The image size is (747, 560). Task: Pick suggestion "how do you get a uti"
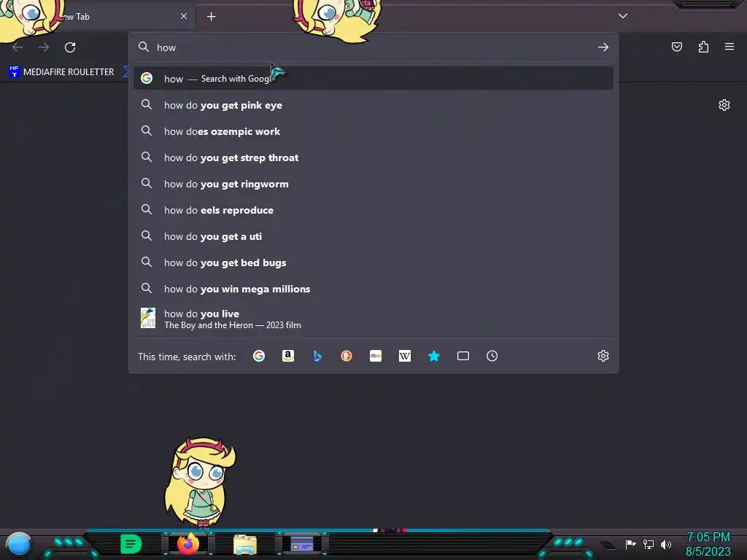(x=373, y=236)
